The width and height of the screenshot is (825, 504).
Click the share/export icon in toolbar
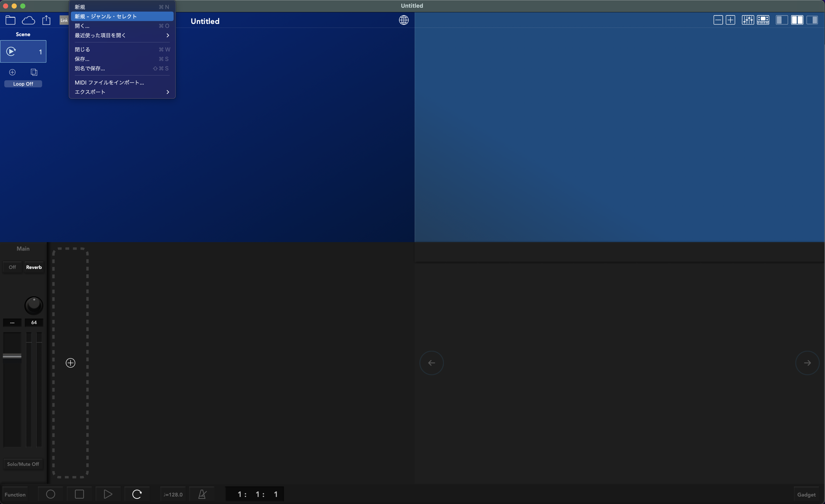coord(46,20)
